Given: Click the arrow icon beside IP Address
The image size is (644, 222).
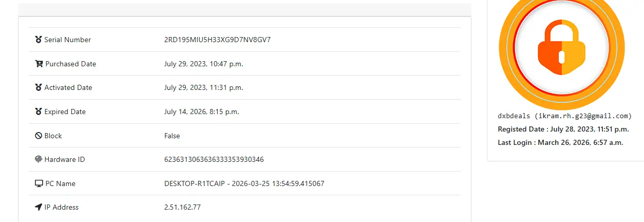Looking at the screenshot, I should pyautogui.click(x=39, y=207).
